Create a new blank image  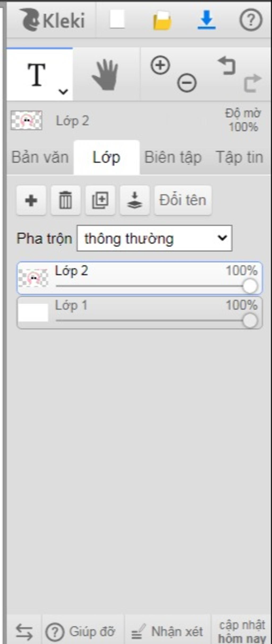117,19
